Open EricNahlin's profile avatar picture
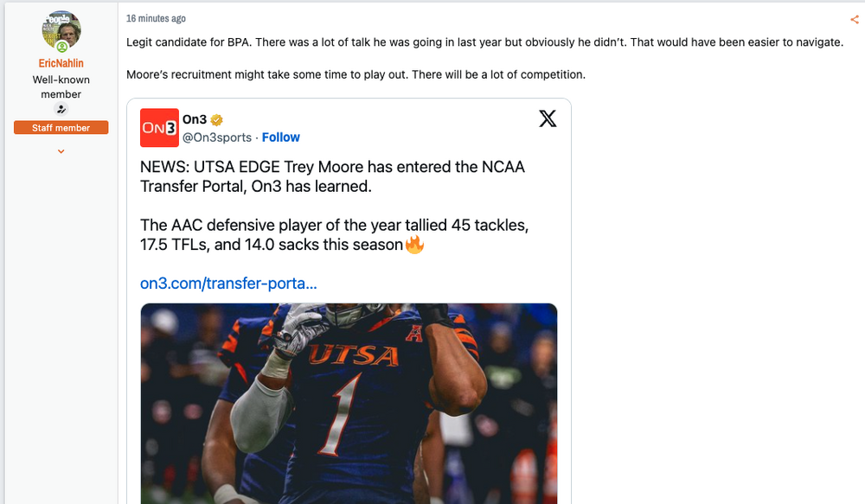 click(x=61, y=31)
